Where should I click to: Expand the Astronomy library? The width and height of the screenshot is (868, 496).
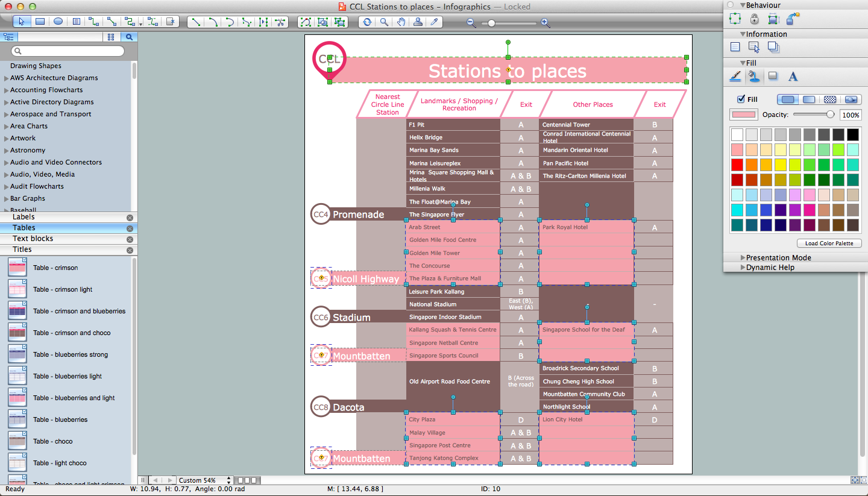coord(6,151)
